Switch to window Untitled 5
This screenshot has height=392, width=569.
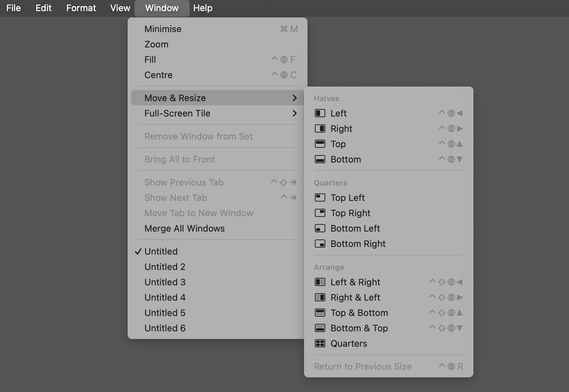pyautogui.click(x=218, y=313)
